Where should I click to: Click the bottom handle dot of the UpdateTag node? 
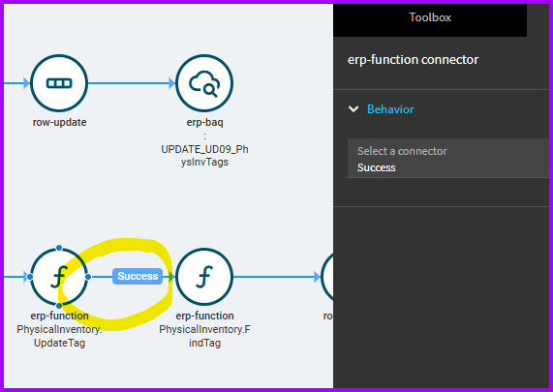[x=59, y=306]
